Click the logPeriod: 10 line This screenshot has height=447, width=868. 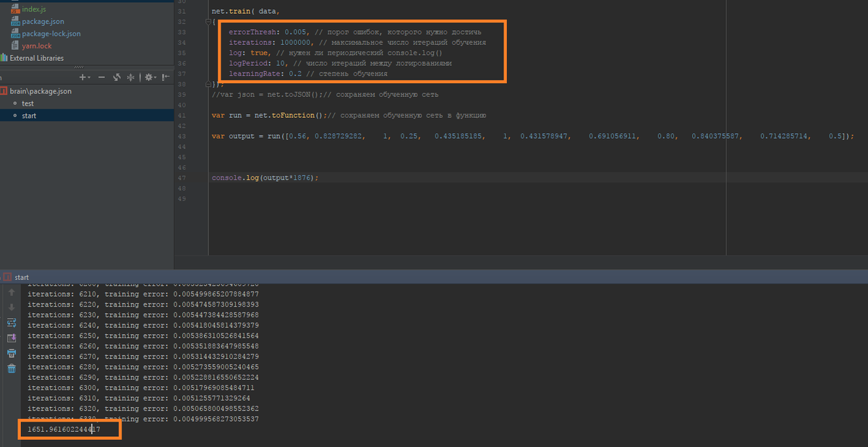click(340, 63)
